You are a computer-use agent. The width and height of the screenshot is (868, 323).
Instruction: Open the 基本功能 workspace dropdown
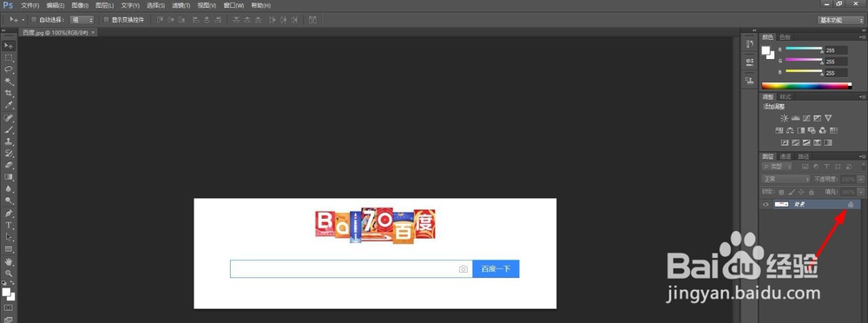pyautogui.click(x=841, y=20)
